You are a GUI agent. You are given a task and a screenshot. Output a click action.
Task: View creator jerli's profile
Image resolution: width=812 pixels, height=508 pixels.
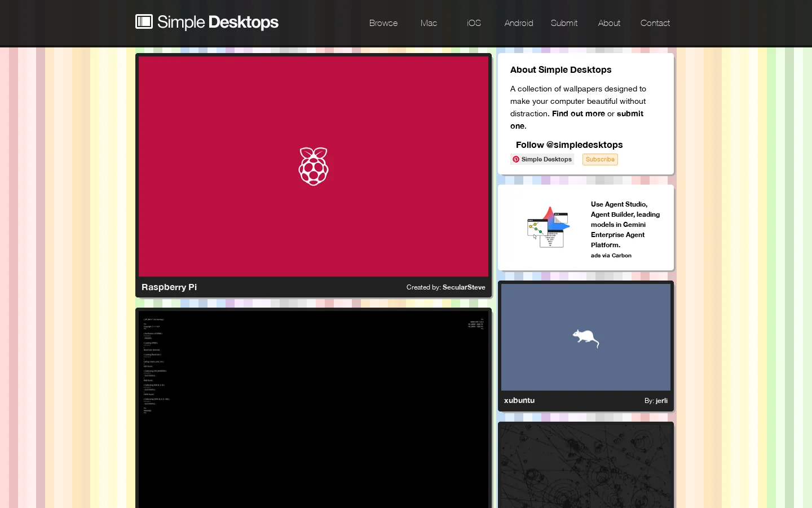click(662, 401)
